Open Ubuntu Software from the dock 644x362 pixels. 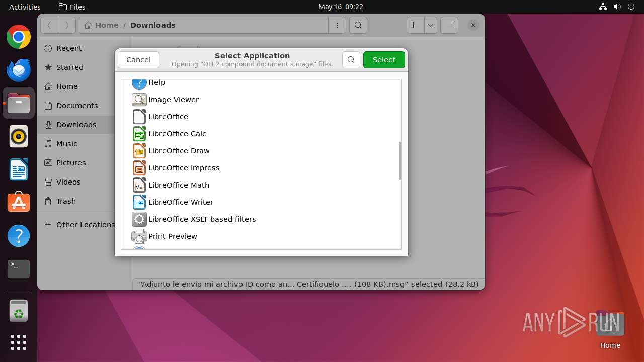[19, 203]
